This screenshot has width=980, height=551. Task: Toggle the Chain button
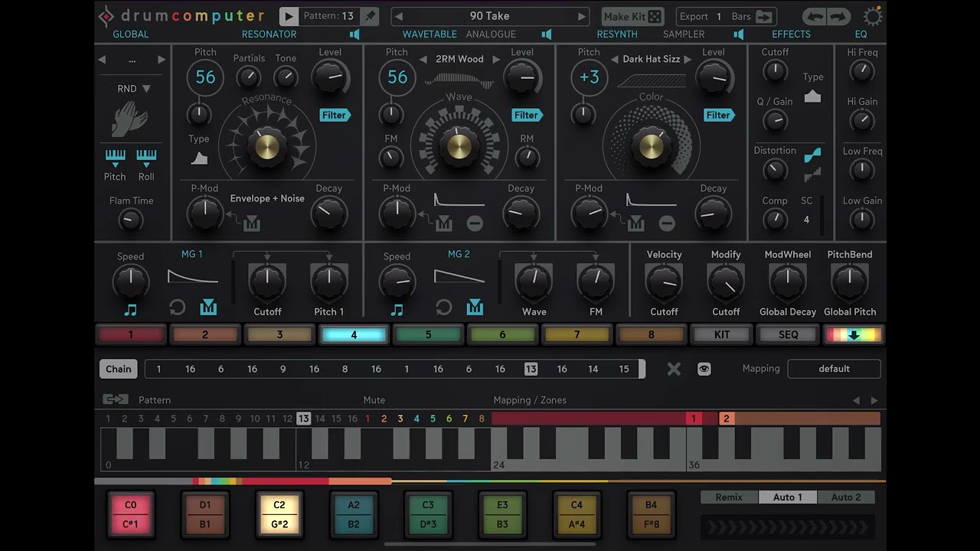click(119, 369)
